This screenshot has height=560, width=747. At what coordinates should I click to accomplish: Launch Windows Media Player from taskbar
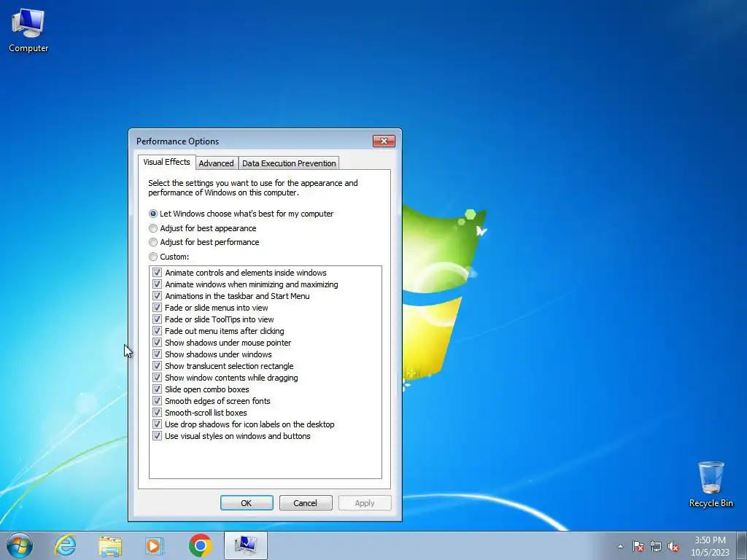coord(155,545)
